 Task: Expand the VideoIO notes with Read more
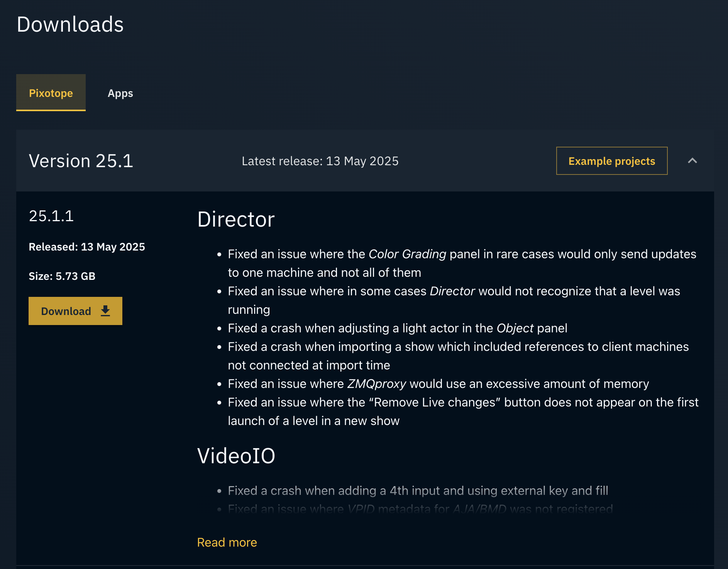227,542
